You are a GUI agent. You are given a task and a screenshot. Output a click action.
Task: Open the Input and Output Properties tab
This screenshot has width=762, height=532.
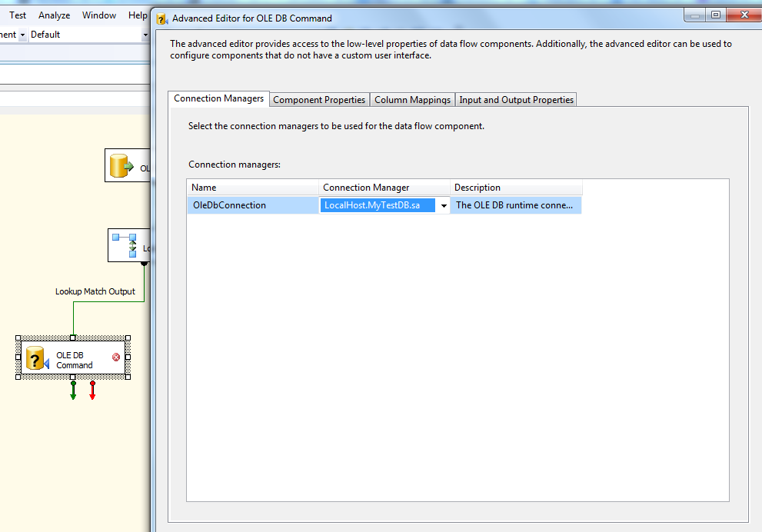point(516,100)
